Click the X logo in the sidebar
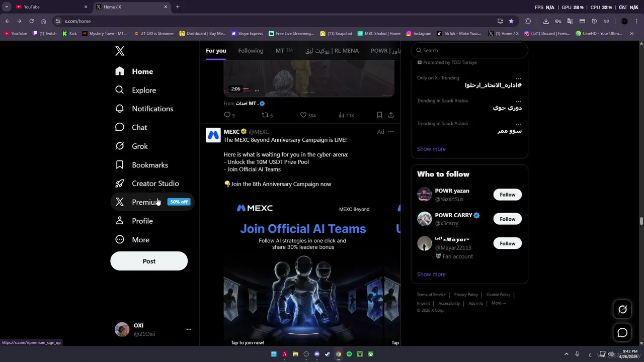The height and width of the screenshot is (362, 644). pyautogui.click(x=120, y=51)
